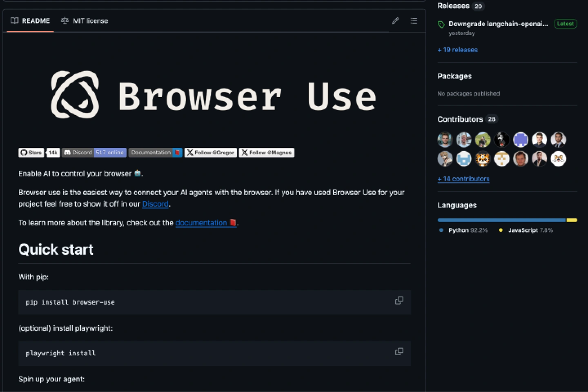Open the Discord link in the description

[x=155, y=204]
